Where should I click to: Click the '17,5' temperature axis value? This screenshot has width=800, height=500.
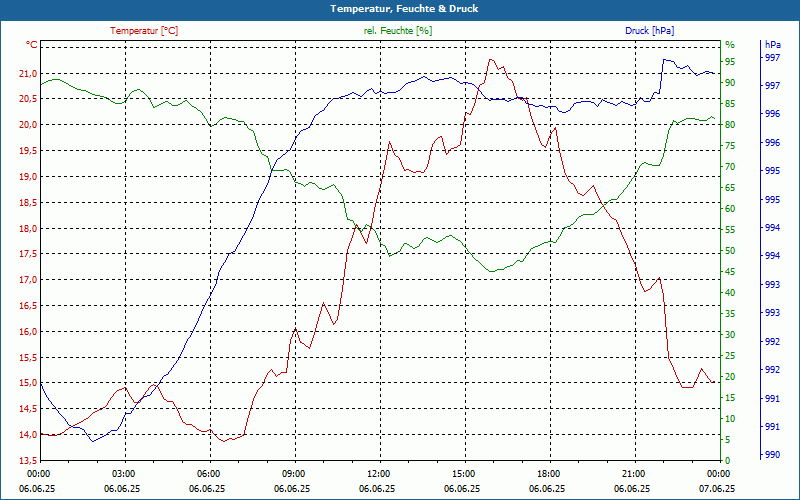[x=28, y=254]
